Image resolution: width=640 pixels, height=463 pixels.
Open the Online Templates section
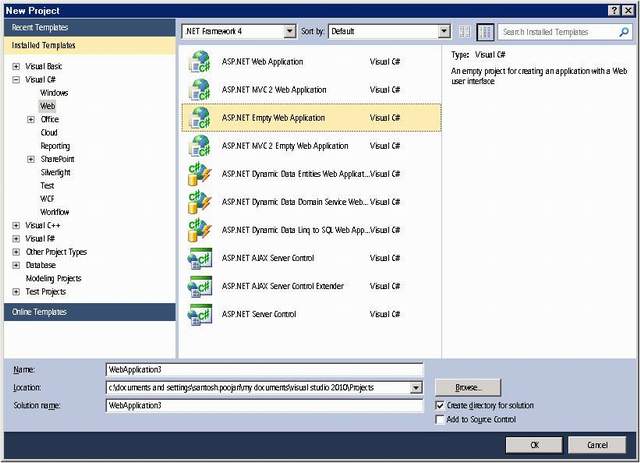pos(90,312)
